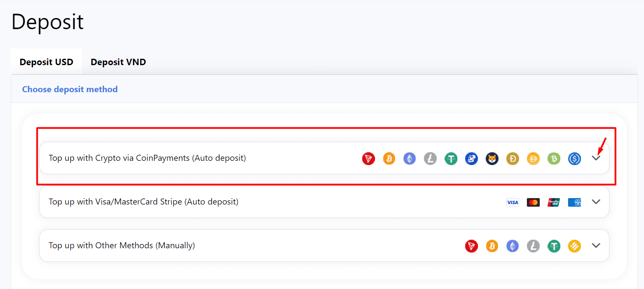Image resolution: width=644 pixels, height=289 pixels.
Task: Click the MasterCard logo
Action: [x=533, y=202]
